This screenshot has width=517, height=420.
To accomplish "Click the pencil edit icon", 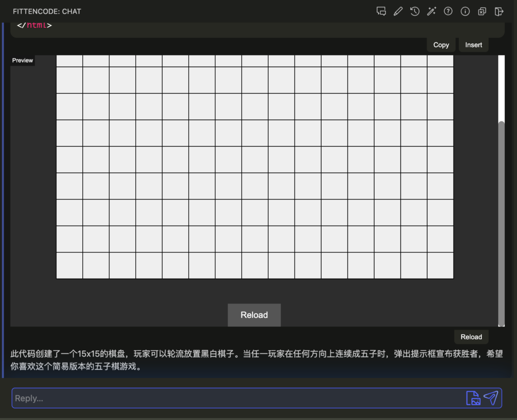I will 398,11.
